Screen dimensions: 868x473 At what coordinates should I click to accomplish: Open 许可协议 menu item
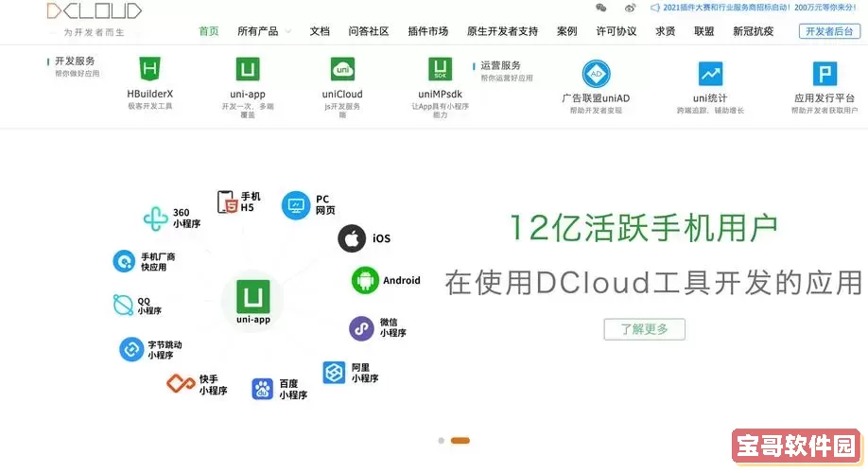[616, 31]
